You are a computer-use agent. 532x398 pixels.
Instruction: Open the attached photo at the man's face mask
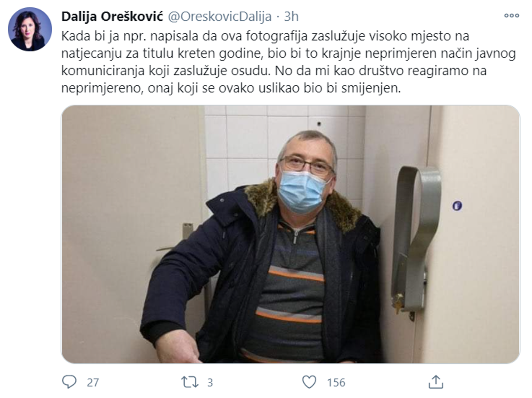[x=302, y=191]
